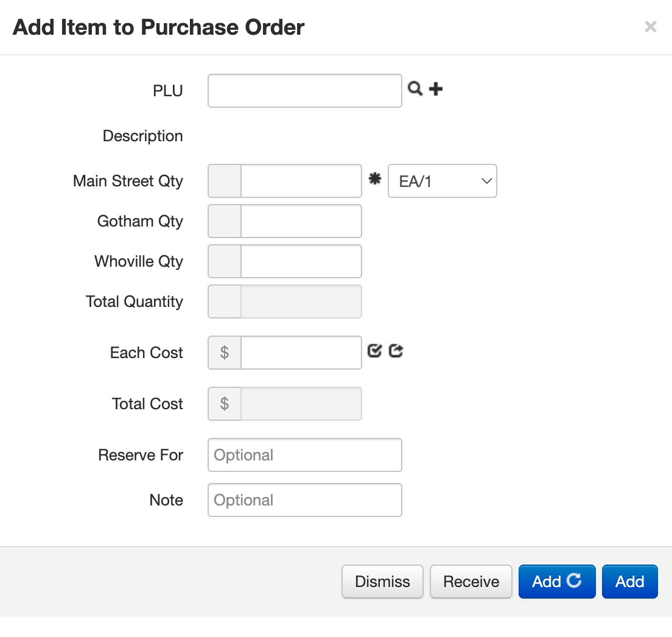Click the Note optional field
The image size is (672, 637).
(x=304, y=500)
